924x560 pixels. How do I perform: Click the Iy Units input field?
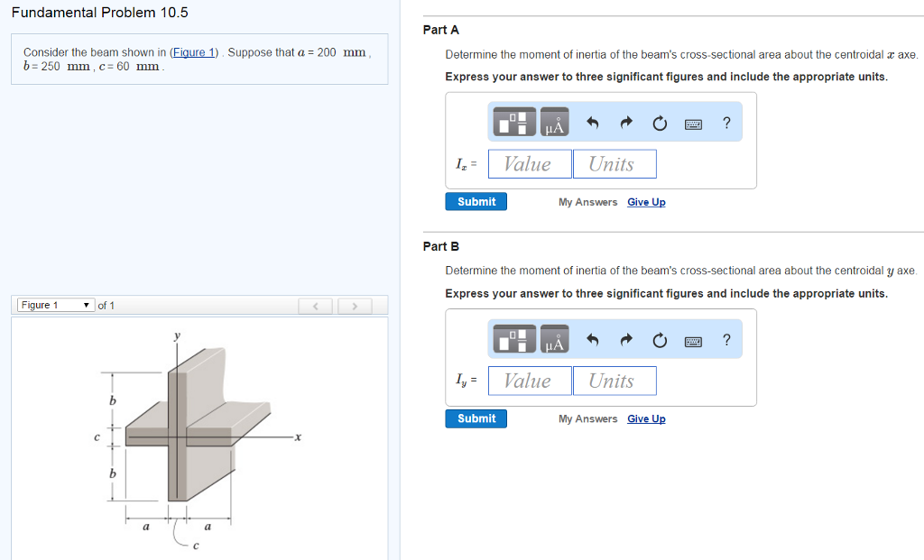(x=614, y=381)
